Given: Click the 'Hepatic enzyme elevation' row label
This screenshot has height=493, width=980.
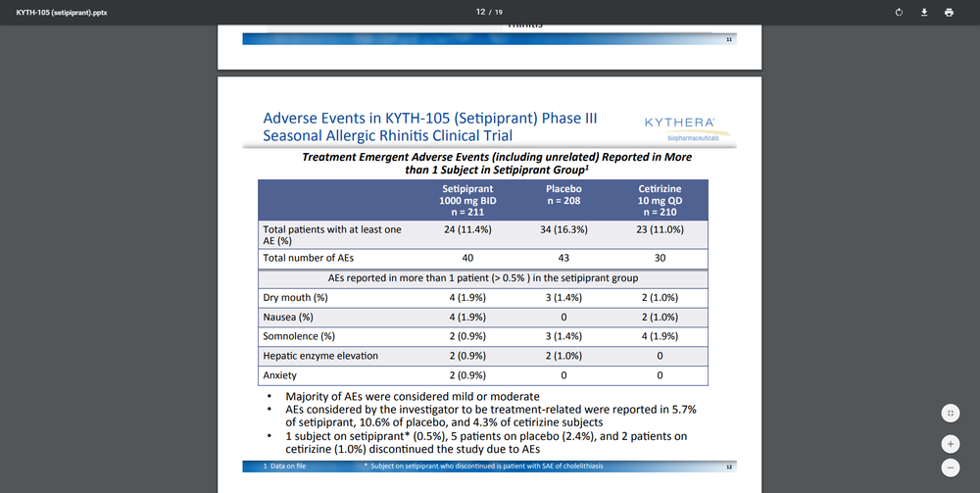Looking at the screenshot, I should [x=320, y=355].
